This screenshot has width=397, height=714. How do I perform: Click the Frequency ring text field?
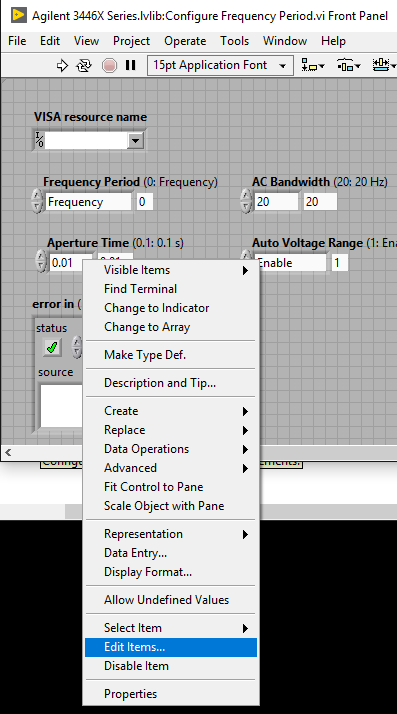(x=88, y=202)
